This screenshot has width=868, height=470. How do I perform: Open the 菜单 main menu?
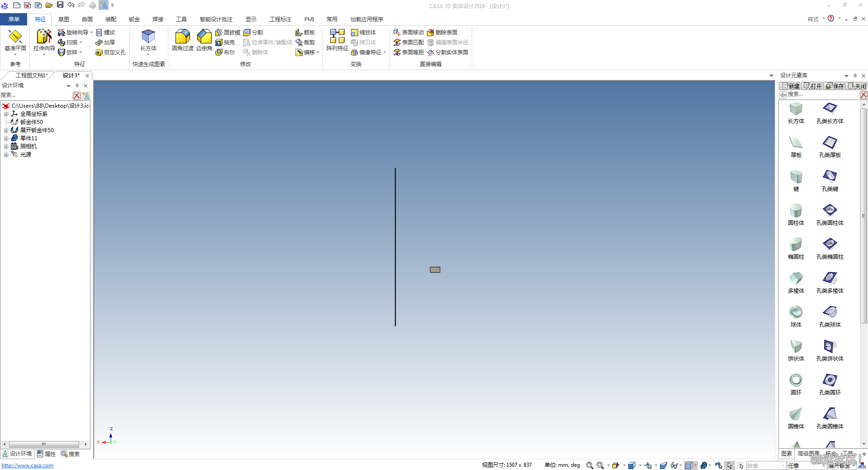14,19
